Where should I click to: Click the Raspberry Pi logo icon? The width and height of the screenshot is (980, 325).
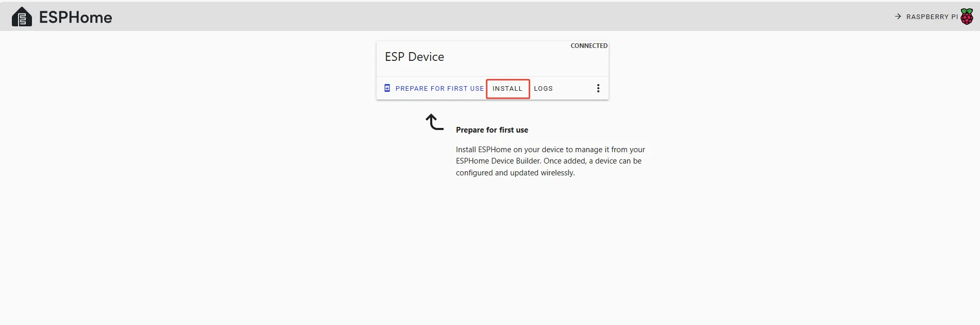[967, 17]
